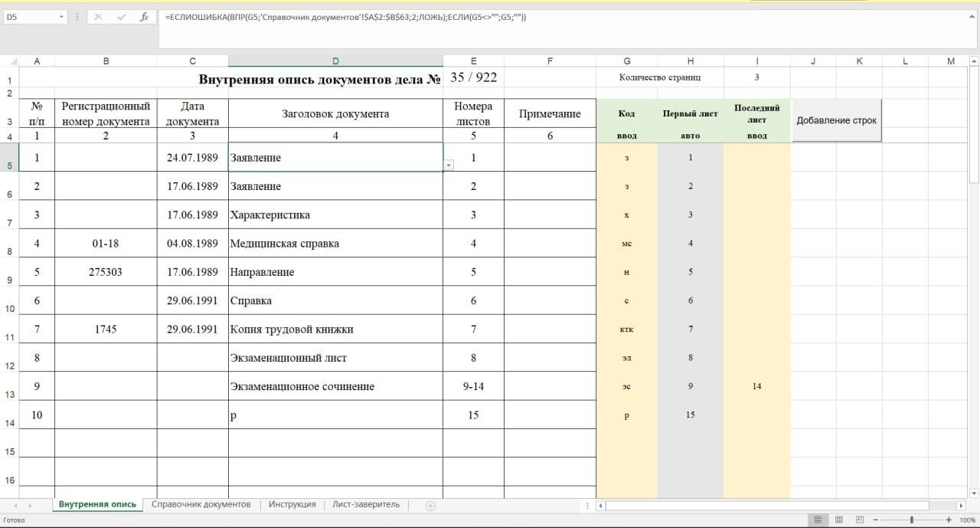Click vertical scrollbar up arrow
This screenshot has width=980, height=528.
pyautogui.click(x=974, y=61)
